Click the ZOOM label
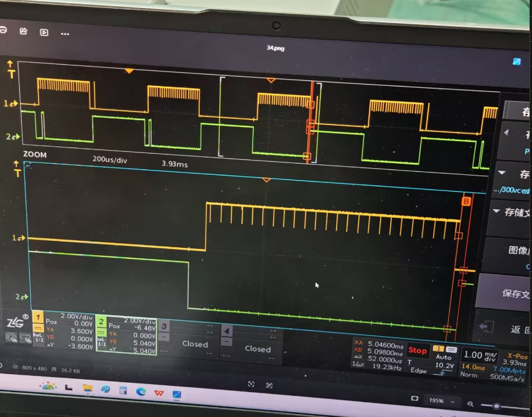 pos(35,155)
